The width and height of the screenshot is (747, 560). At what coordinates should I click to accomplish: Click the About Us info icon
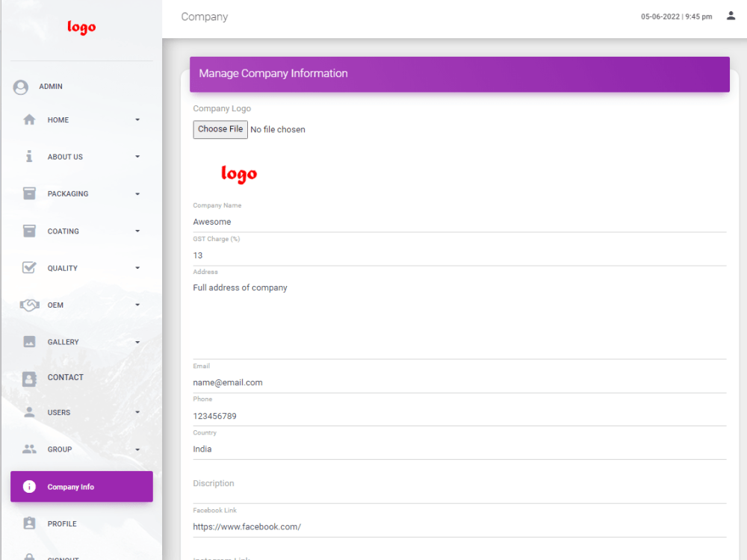[x=30, y=156]
